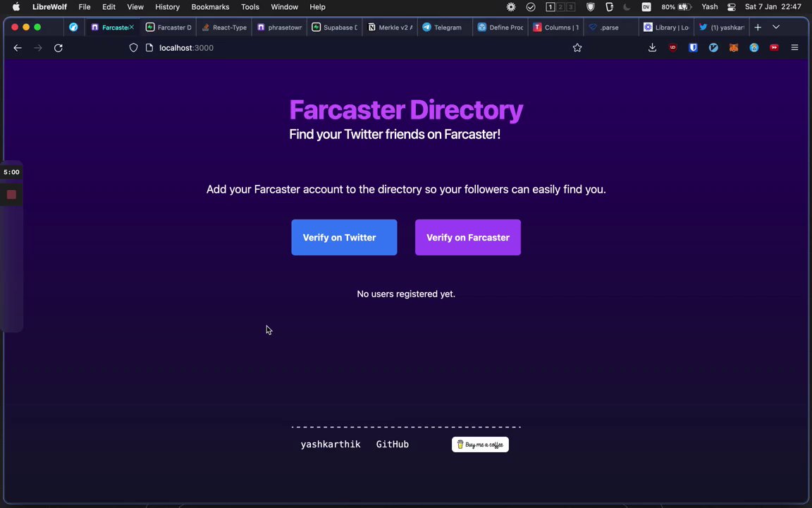Open the LibreWolf application menu
The width and height of the screenshot is (812, 508).
[x=50, y=7]
